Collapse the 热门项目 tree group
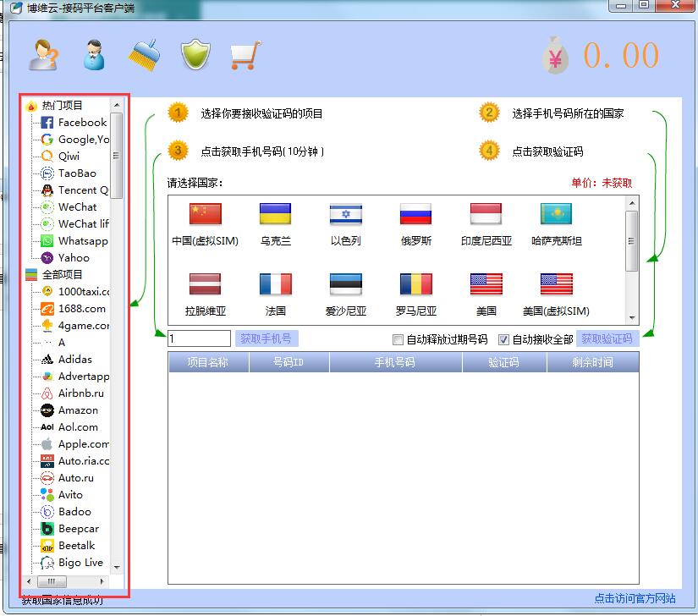The image size is (698, 616). click(54, 106)
